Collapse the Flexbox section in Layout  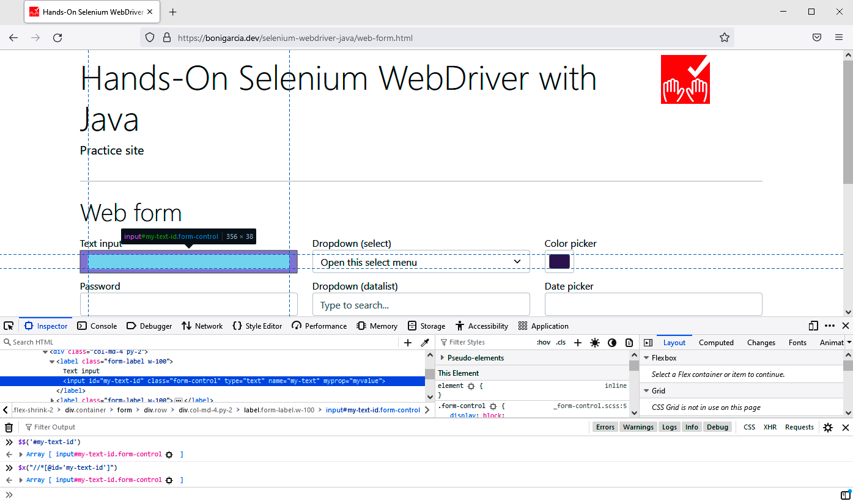pos(646,358)
